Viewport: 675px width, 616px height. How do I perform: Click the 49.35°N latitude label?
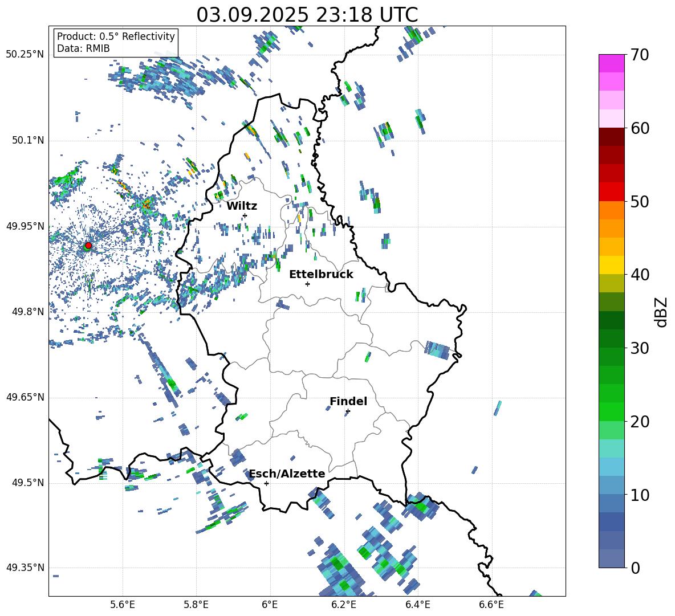tap(25, 568)
